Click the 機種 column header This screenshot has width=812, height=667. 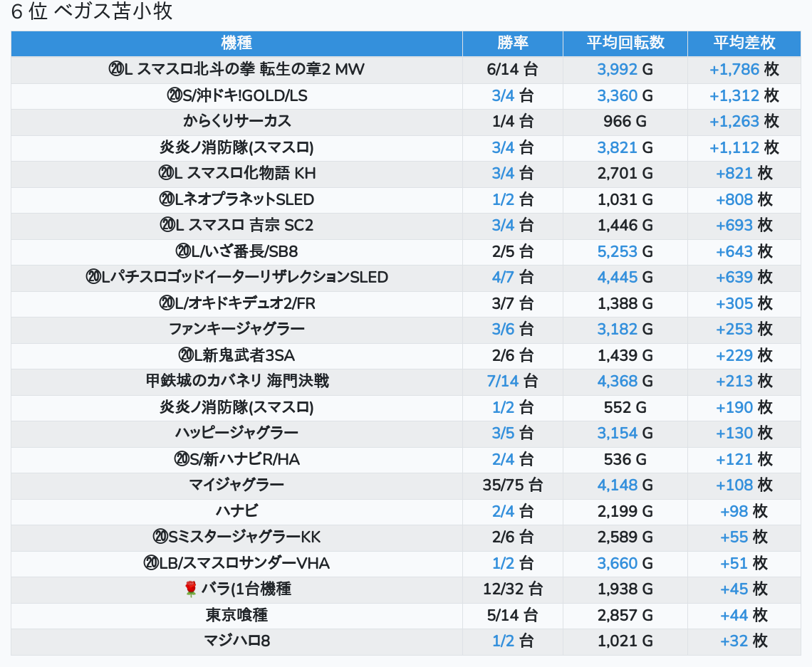236,43
